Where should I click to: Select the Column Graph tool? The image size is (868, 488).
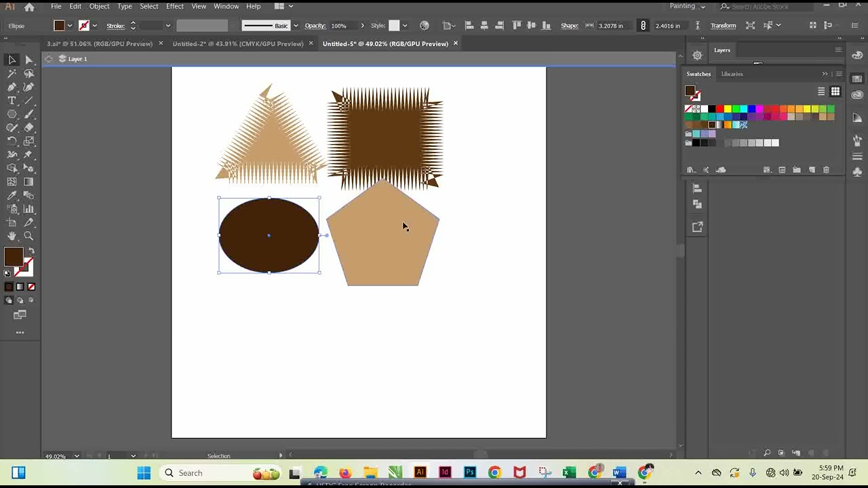pos(29,209)
